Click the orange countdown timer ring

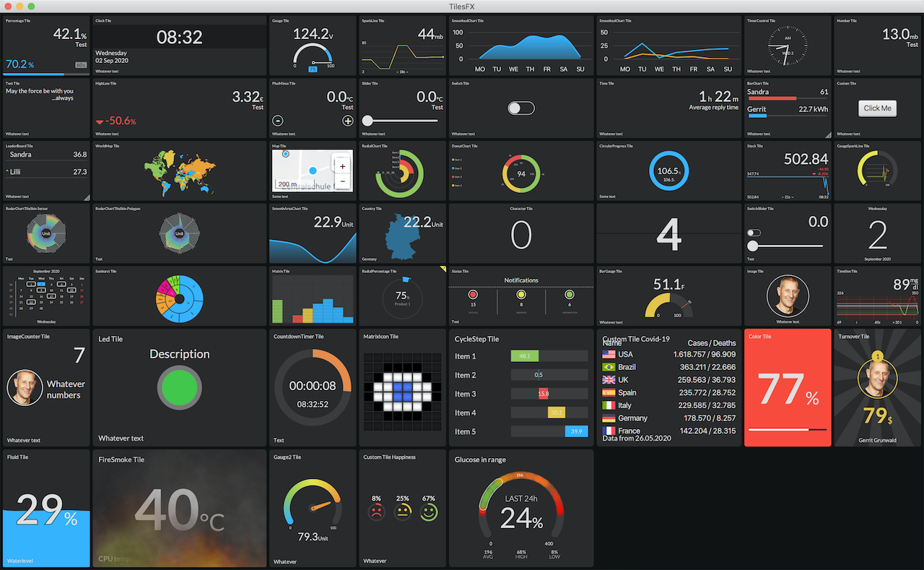tap(313, 388)
